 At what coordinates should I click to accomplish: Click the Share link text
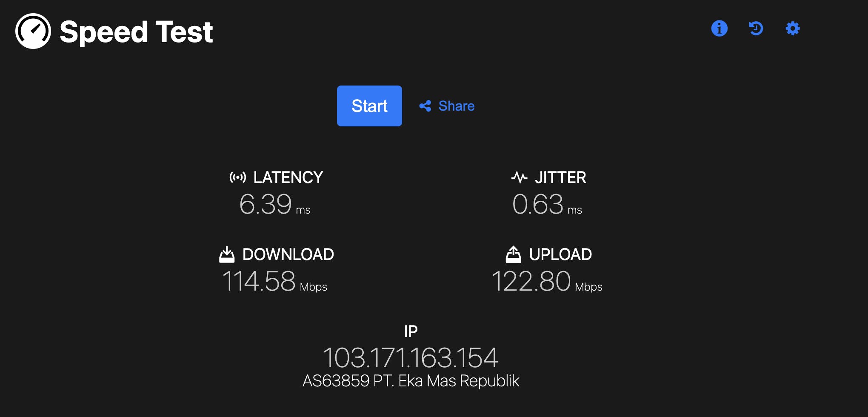coord(456,106)
